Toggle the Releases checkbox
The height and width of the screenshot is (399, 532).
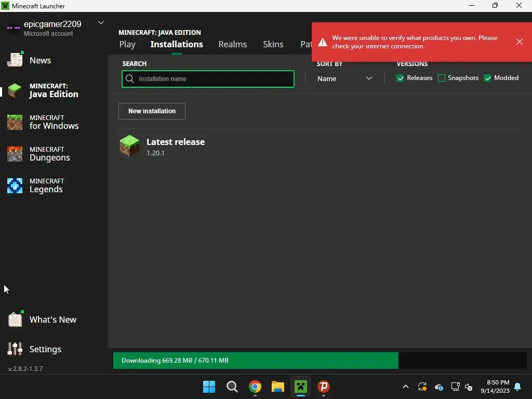(x=401, y=78)
